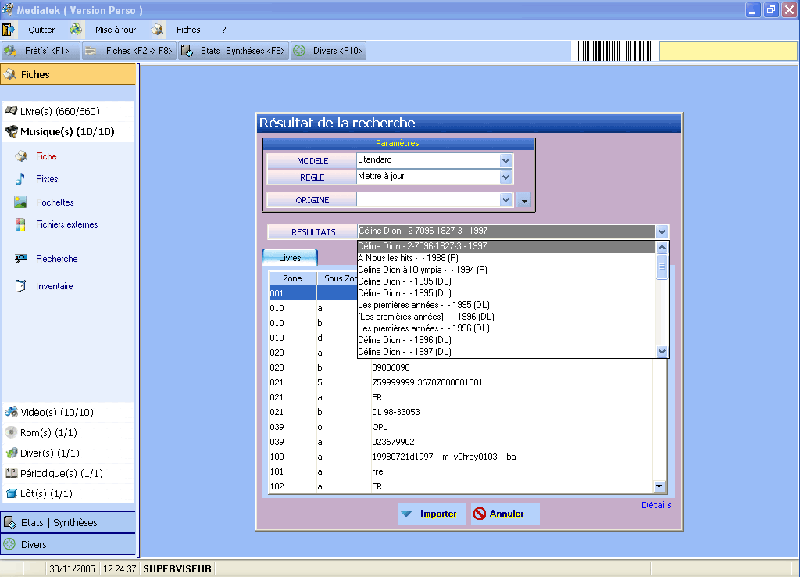The image size is (800, 577).
Task: Expand the REGLE dropdown
Action: (x=505, y=178)
